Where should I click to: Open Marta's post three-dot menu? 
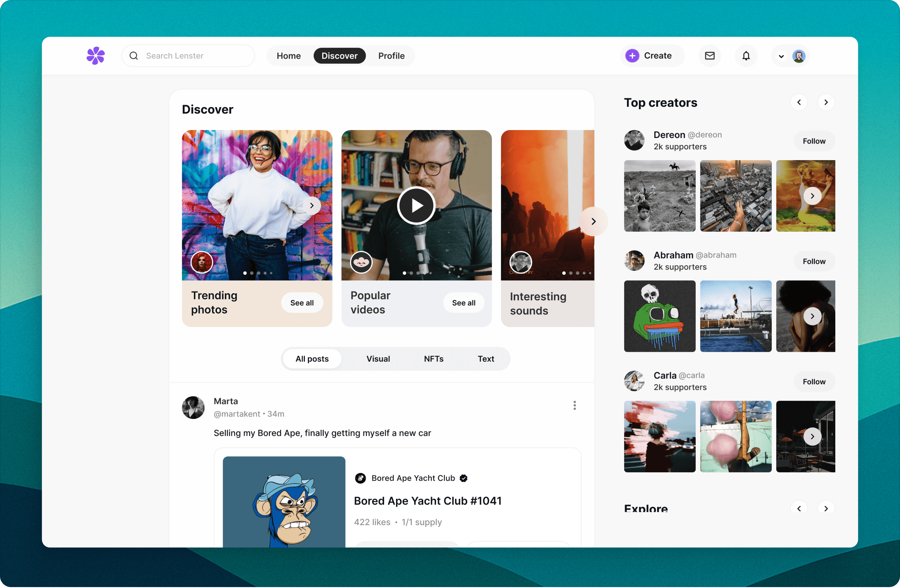[575, 405]
